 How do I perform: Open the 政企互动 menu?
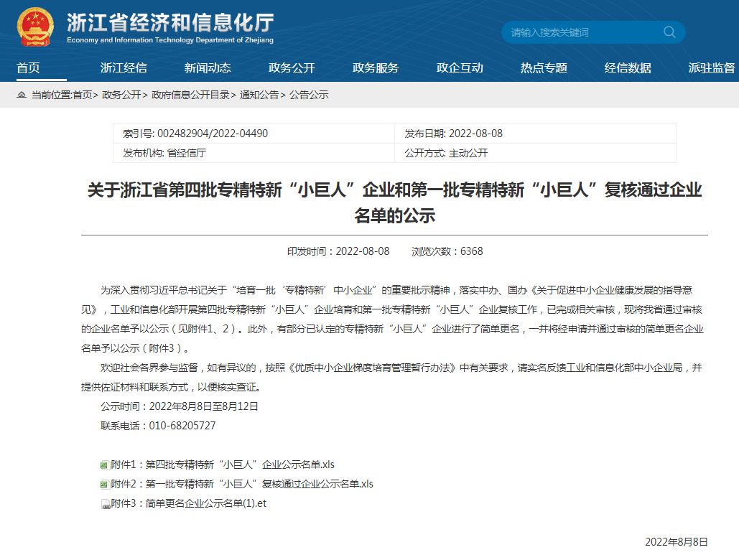(460, 67)
